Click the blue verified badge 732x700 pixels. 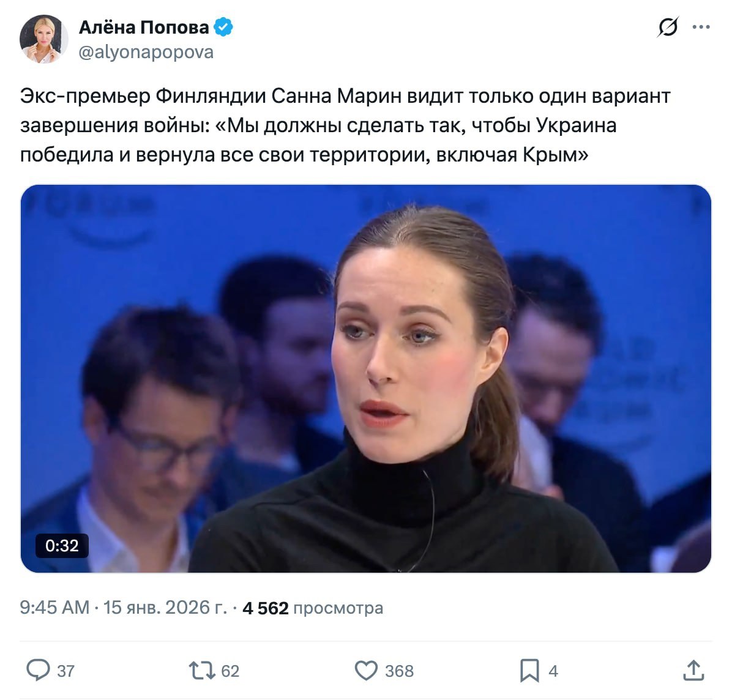click(x=223, y=27)
